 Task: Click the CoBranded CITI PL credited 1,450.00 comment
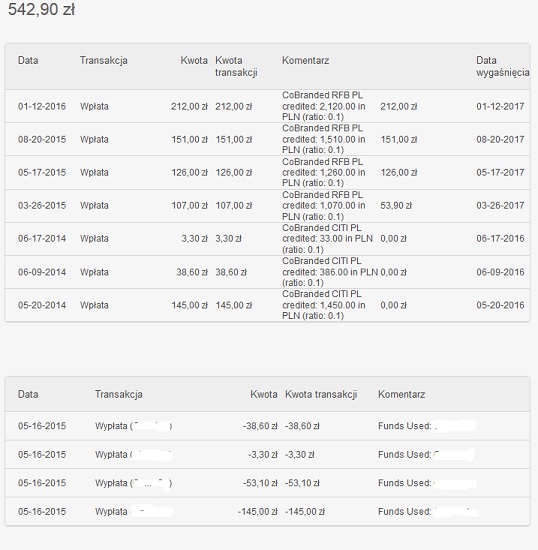324,305
